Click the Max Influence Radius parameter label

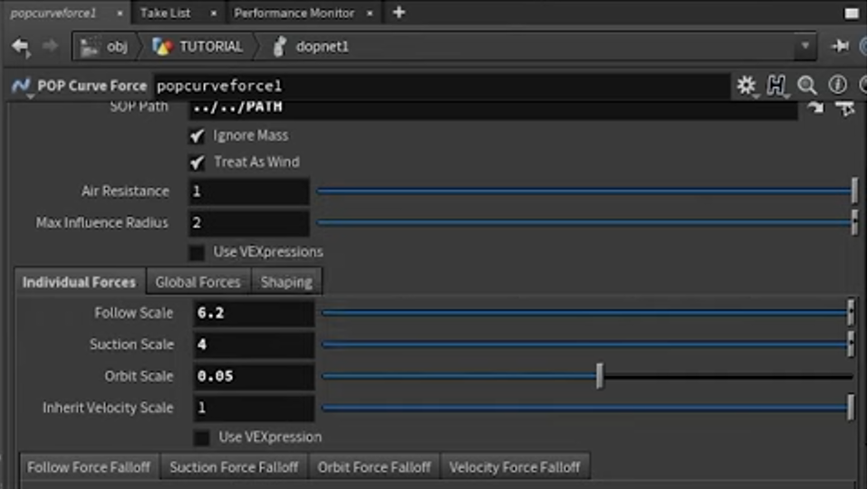(x=101, y=223)
